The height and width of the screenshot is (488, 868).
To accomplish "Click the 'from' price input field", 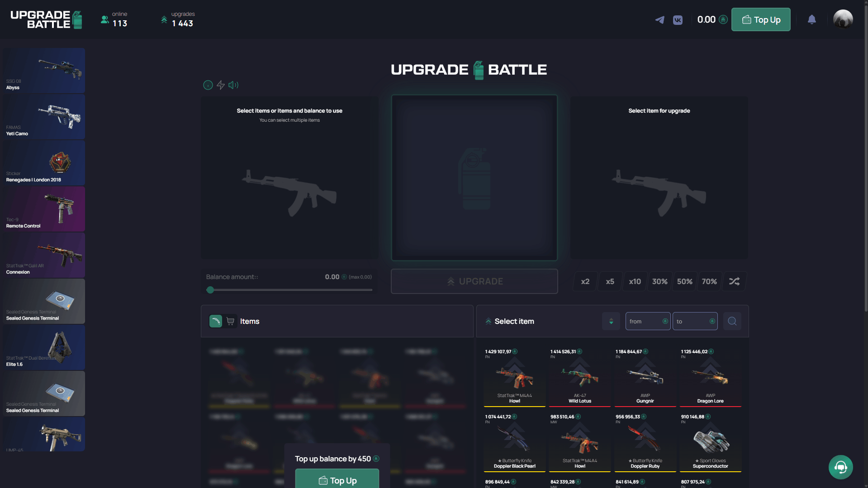I will click(648, 321).
